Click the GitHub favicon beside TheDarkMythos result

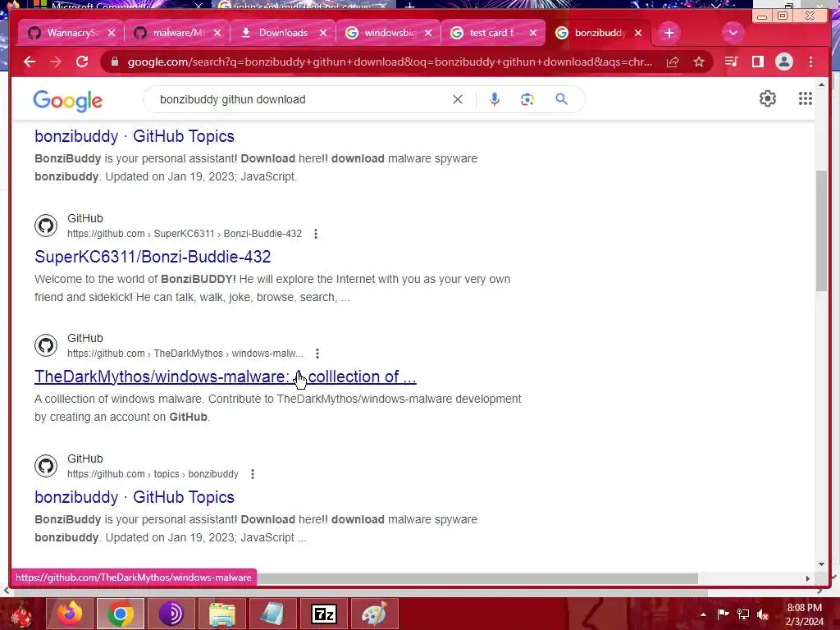[46, 345]
